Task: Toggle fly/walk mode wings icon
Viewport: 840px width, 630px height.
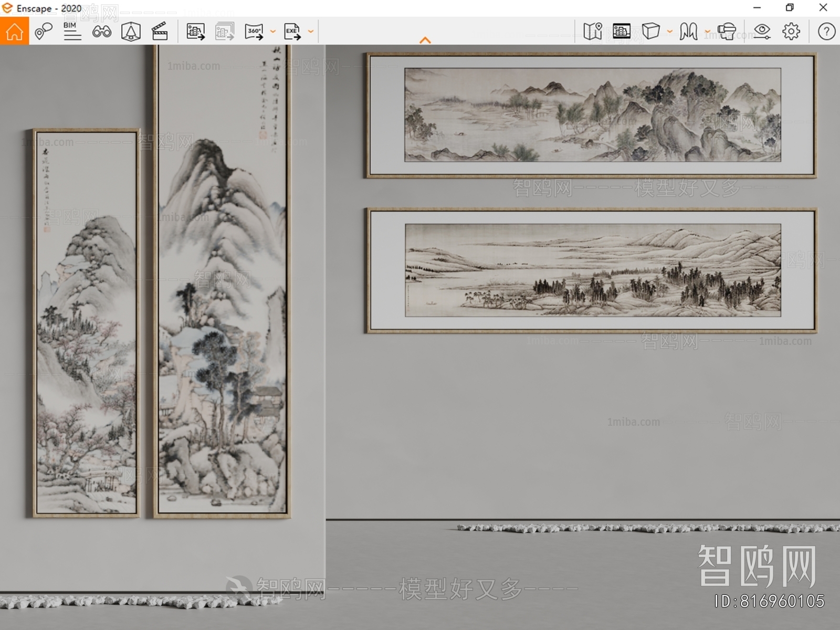Action: [x=688, y=31]
